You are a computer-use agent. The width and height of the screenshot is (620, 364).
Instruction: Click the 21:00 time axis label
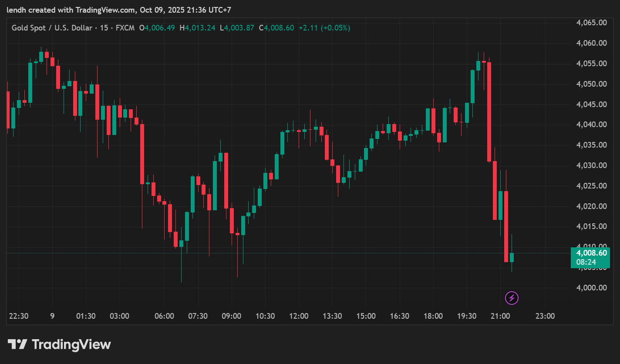(x=500, y=316)
